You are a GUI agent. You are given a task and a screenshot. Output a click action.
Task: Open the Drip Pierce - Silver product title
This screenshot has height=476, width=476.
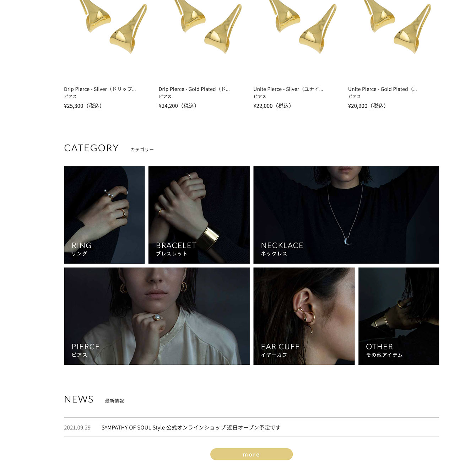[100, 89]
